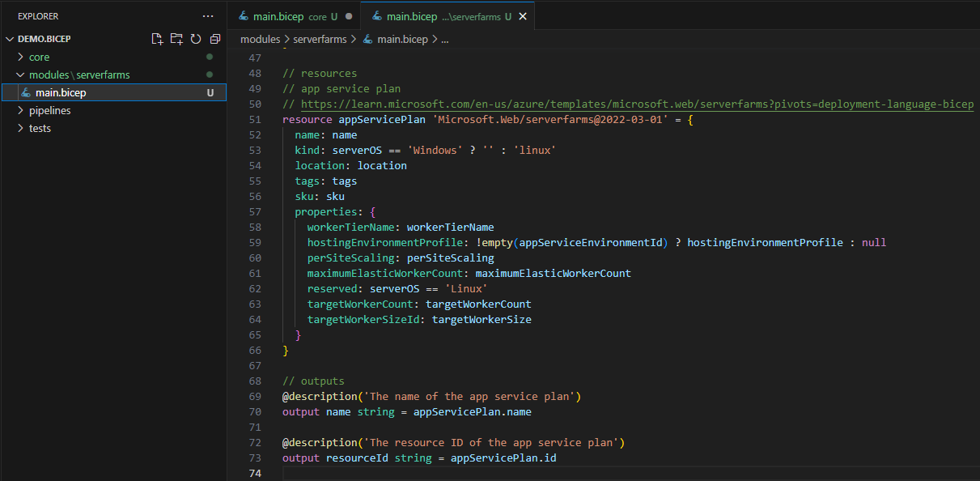This screenshot has width=980, height=481.
Task: Click the modified dot on the core tab
Action: [348, 15]
